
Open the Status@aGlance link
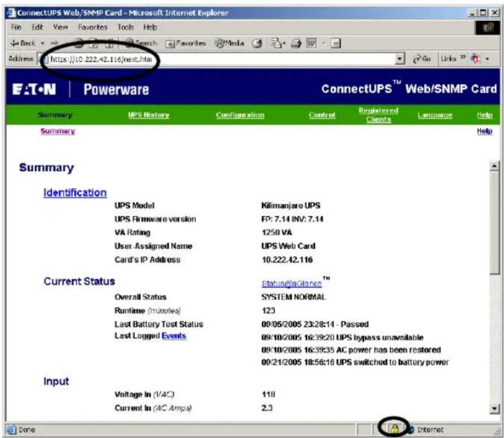click(x=291, y=283)
